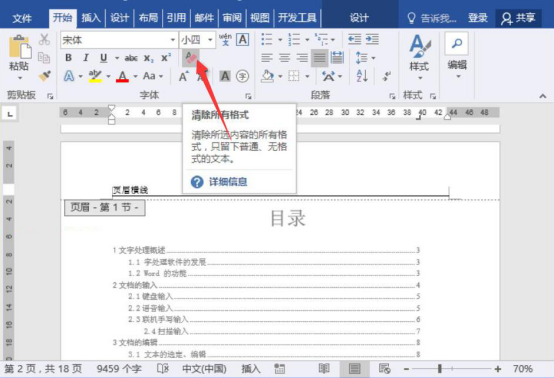Click the Justify alignment button
The width and height of the screenshot is (554, 378).
(x=319, y=58)
